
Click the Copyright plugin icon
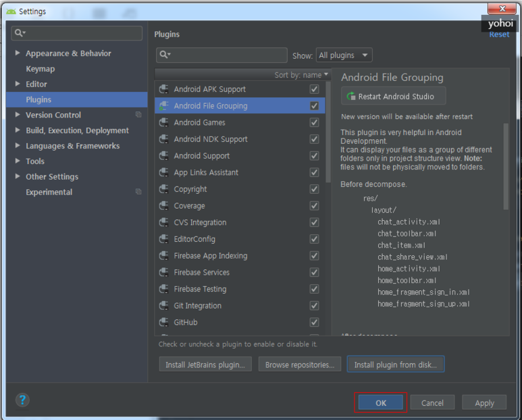pos(163,189)
